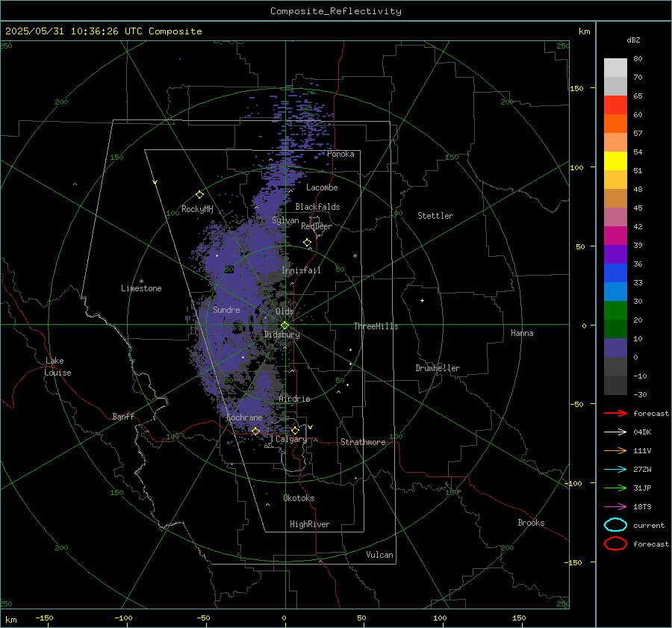672x628 pixels.
Task: Click the yellow swatch in the dBZ legend
Action: coord(615,161)
